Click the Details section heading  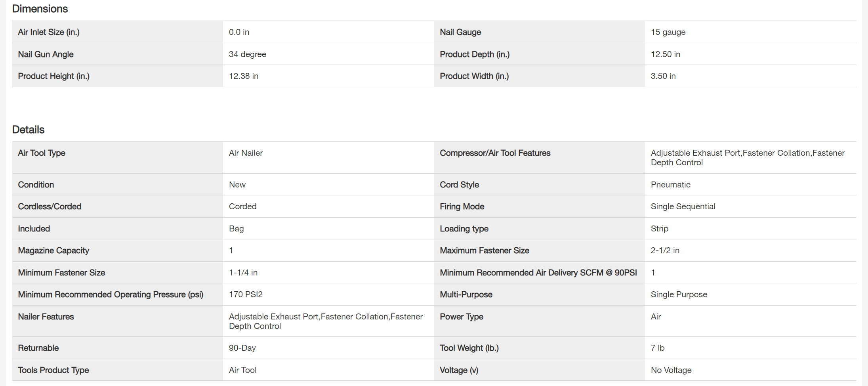[28, 130]
